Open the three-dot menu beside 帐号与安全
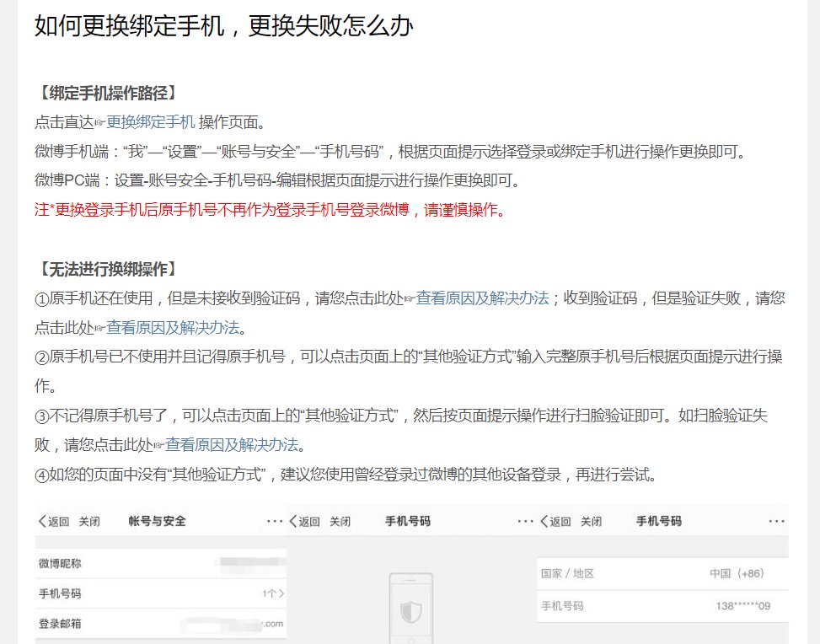The height and width of the screenshot is (644, 820). click(275, 521)
